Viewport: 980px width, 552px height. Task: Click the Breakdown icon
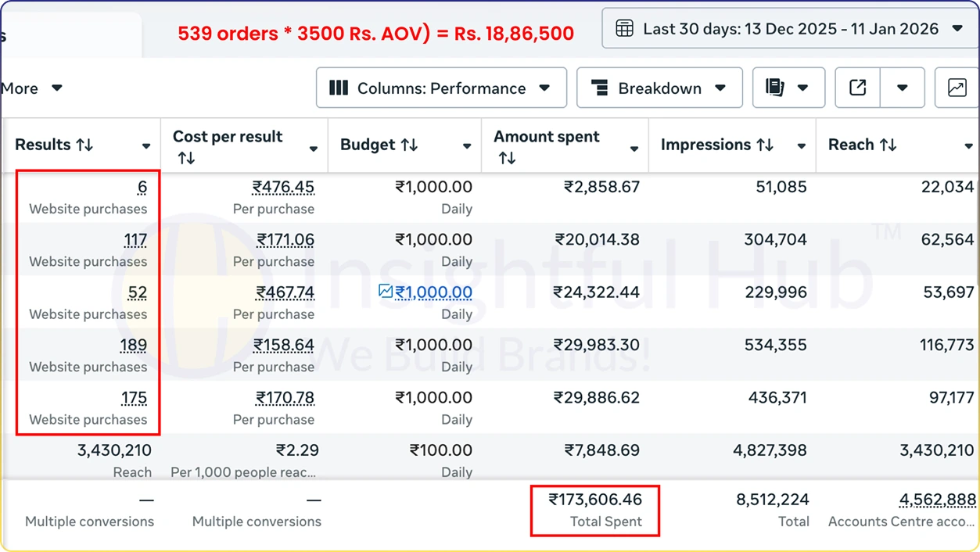click(x=599, y=88)
